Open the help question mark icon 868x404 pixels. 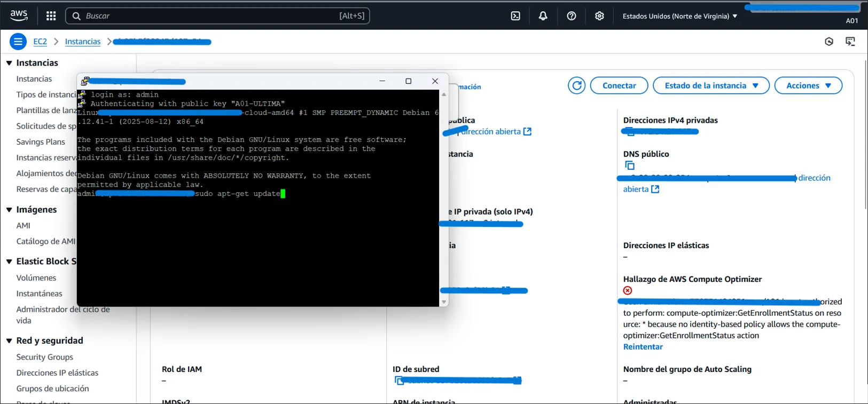[x=571, y=16]
